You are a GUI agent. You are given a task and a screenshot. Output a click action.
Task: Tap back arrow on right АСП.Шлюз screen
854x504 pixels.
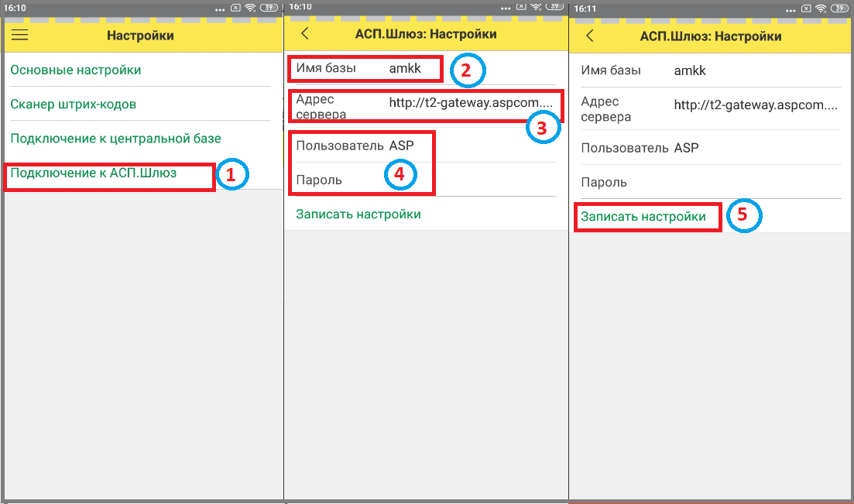tap(589, 36)
